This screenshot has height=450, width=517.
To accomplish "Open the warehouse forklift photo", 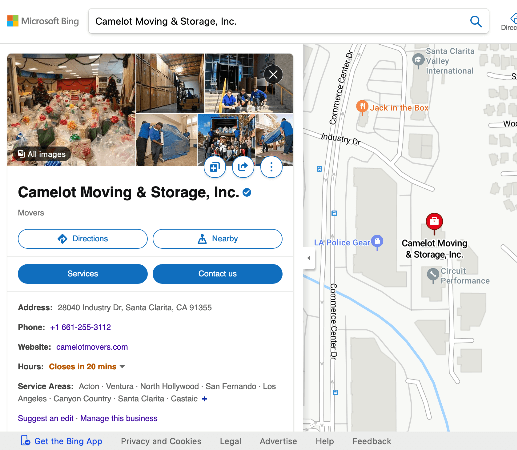I will tap(170, 83).
